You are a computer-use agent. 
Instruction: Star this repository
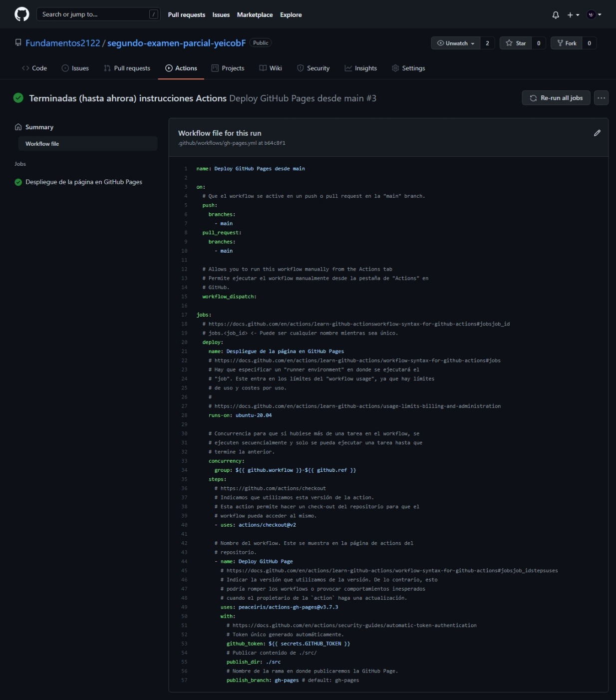tap(516, 43)
